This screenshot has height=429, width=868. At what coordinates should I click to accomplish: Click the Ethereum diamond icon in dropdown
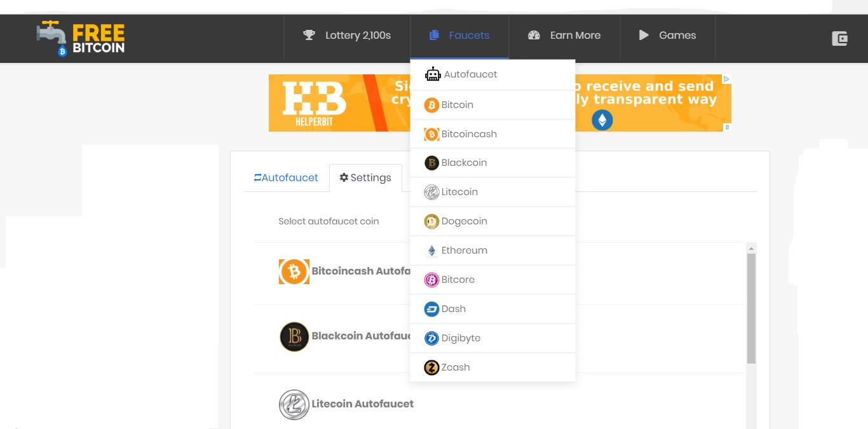[431, 250]
